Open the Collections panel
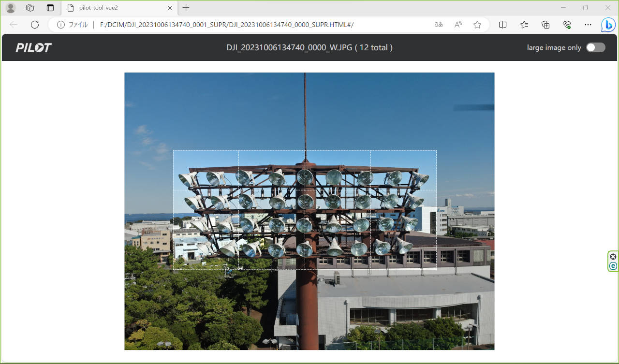The image size is (619, 364). (545, 25)
